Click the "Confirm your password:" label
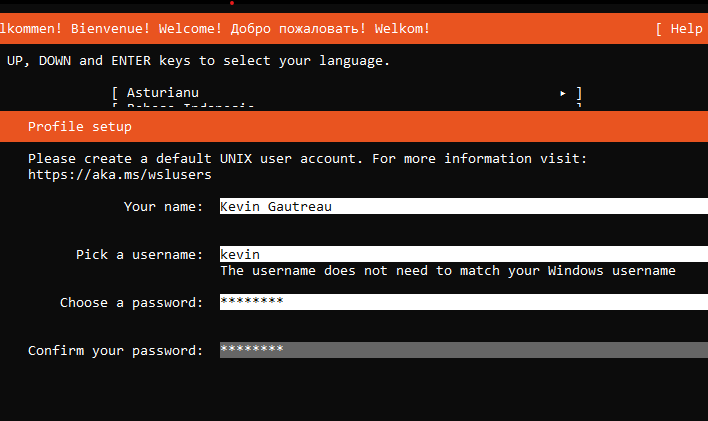 [x=115, y=351]
